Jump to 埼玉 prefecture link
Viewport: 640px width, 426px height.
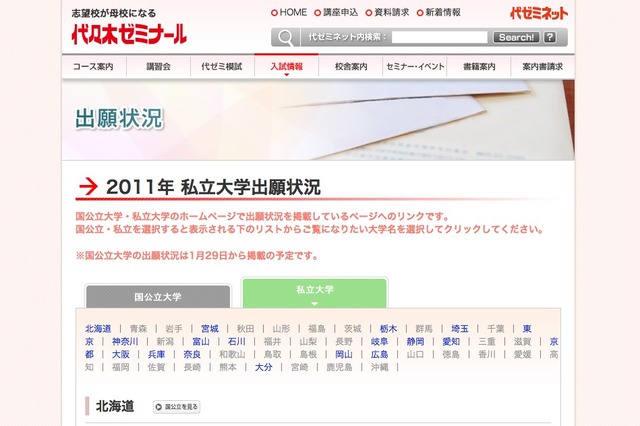460,328
